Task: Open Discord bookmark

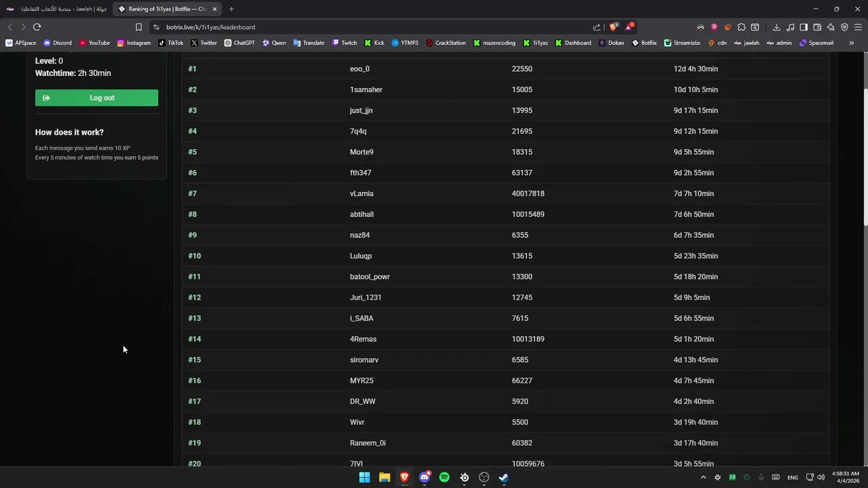Action: (58, 43)
